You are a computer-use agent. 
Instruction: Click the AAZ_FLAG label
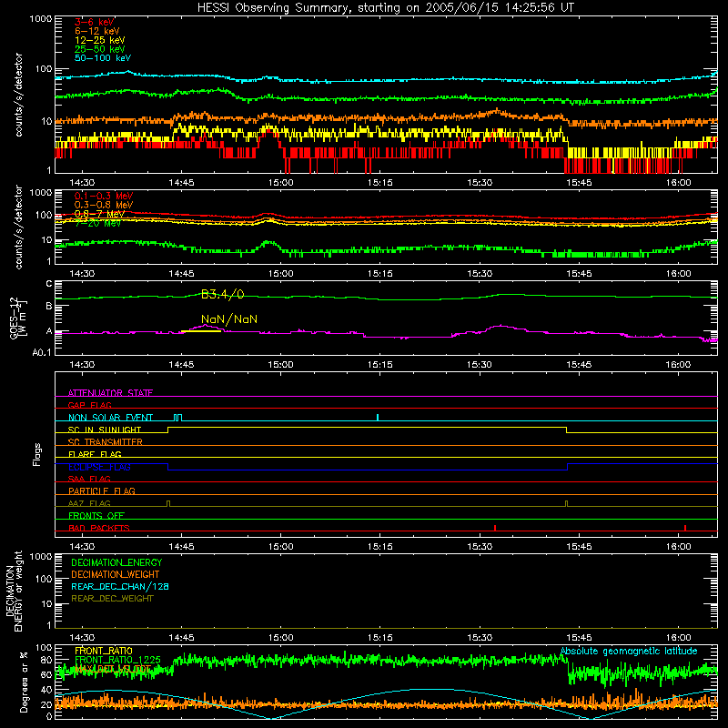[89, 503]
